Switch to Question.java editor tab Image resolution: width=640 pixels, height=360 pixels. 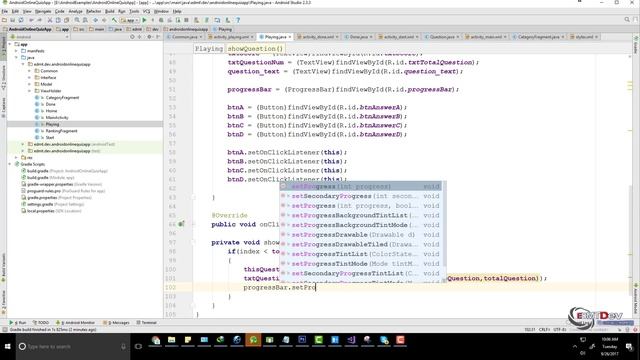pos(442,37)
